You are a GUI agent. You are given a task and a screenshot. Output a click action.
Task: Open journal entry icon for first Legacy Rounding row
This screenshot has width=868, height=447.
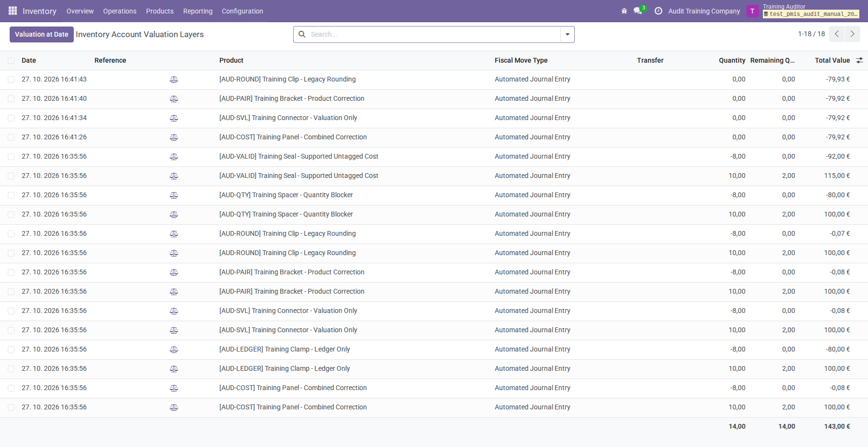pyautogui.click(x=174, y=80)
